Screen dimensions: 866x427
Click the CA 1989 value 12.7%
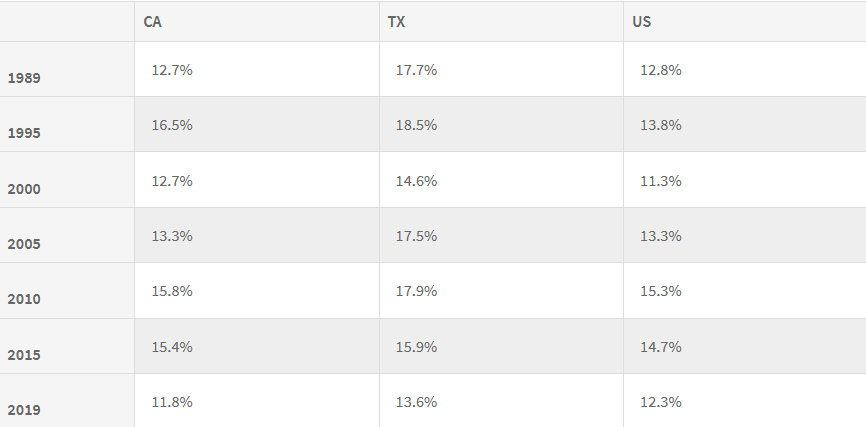pyautogui.click(x=172, y=70)
